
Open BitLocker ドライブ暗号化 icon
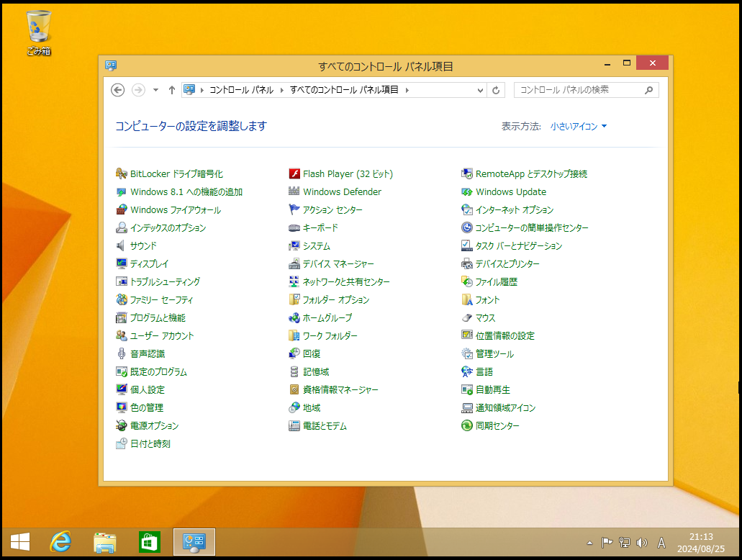pyautogui.click(x=122, y=173)
